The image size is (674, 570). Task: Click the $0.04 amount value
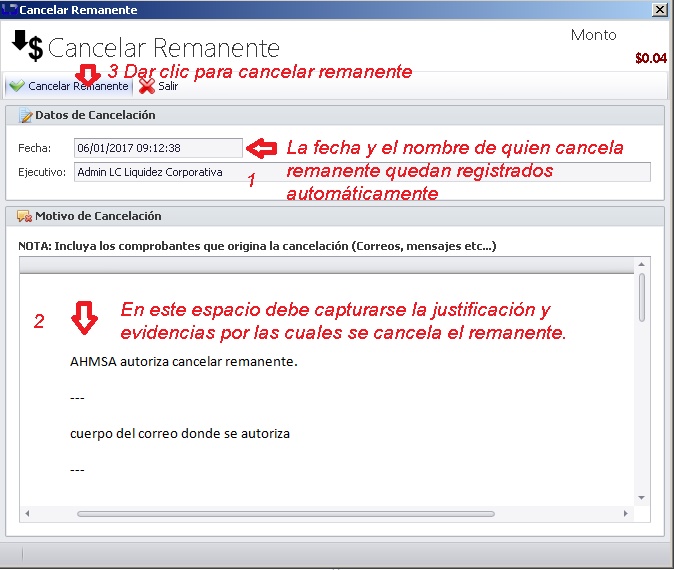(651, 58)
